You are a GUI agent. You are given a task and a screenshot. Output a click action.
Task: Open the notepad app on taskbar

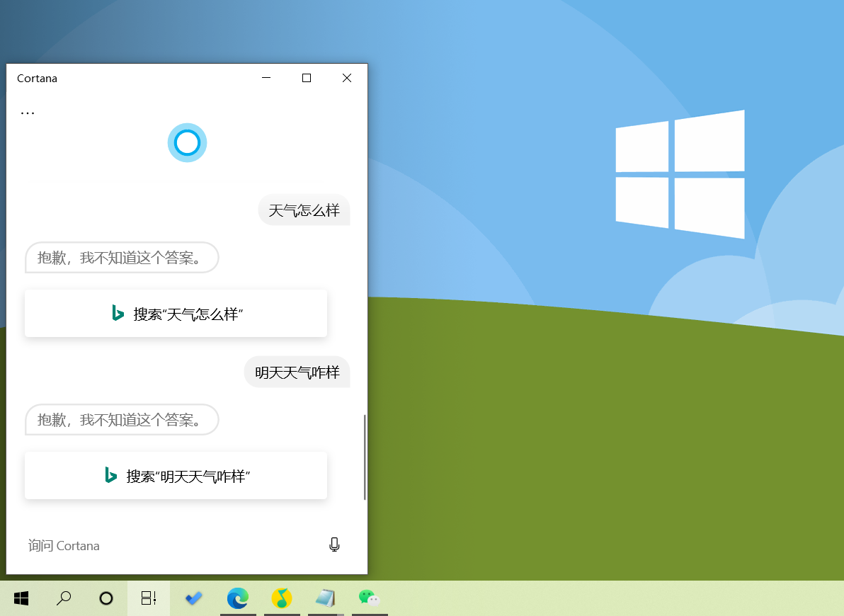(x=326, y=598)
